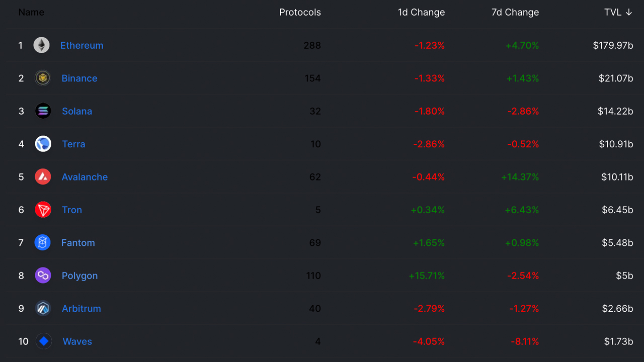The width and height of the screenshot is (644, 362).
Task: Click the Waves chain logo icon
Action: click(x=44, y=341)
